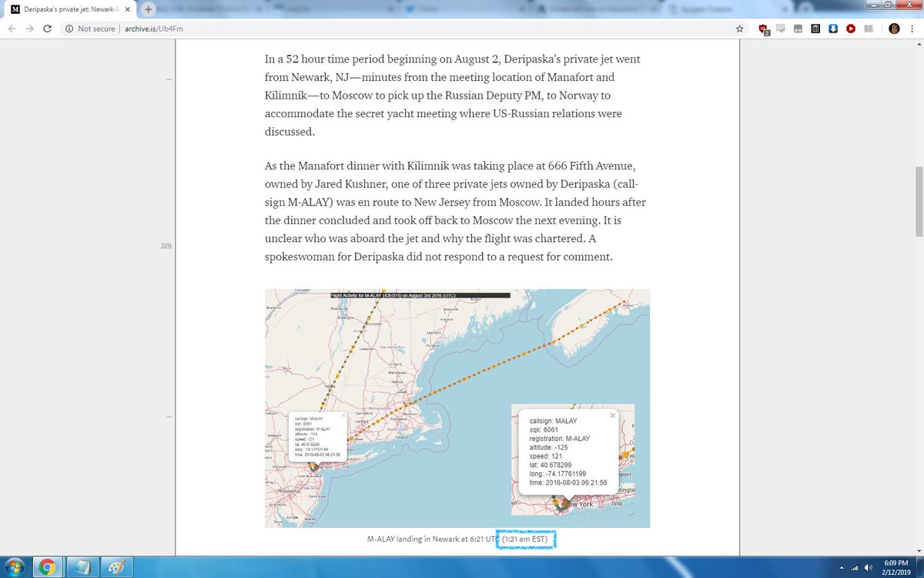Click the gray speech-bubble extension icon

(x=780, y=29)
